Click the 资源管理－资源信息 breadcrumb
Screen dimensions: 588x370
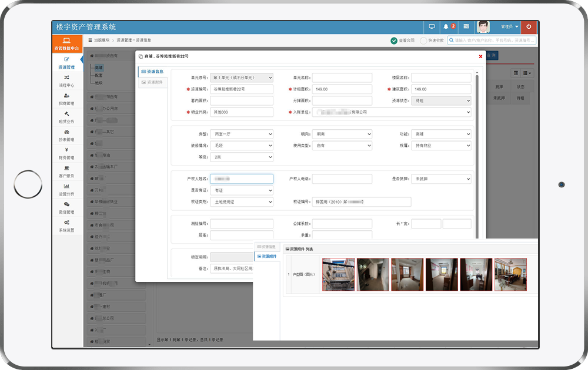click(134, 40)
